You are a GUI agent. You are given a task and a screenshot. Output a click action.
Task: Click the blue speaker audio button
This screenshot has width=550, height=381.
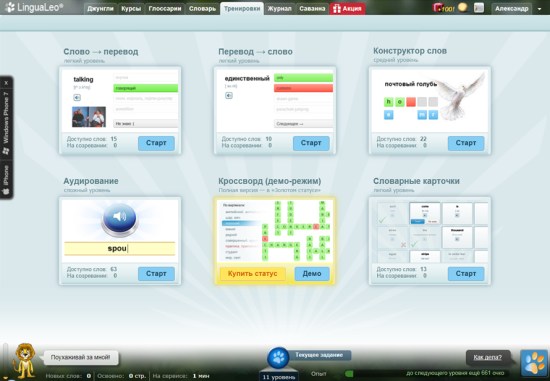click(120, 219)
